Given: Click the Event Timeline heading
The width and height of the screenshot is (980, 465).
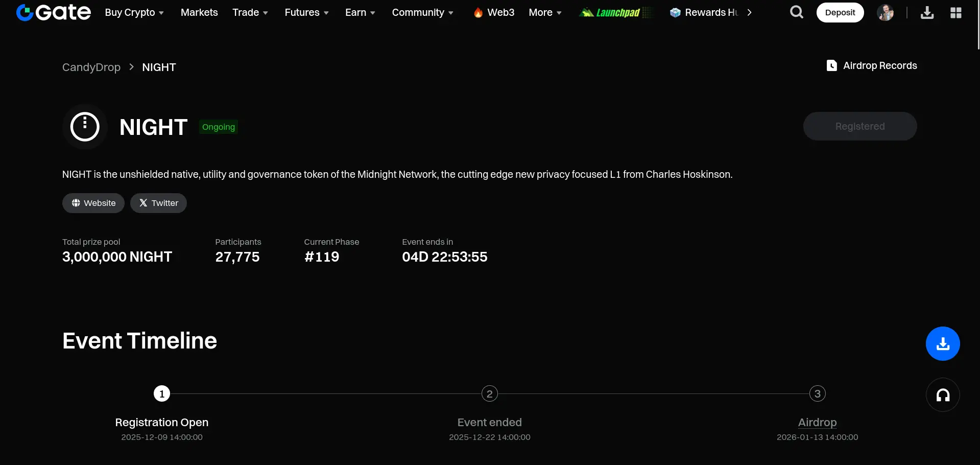Looking at the screenshot, I should [140, 340].
